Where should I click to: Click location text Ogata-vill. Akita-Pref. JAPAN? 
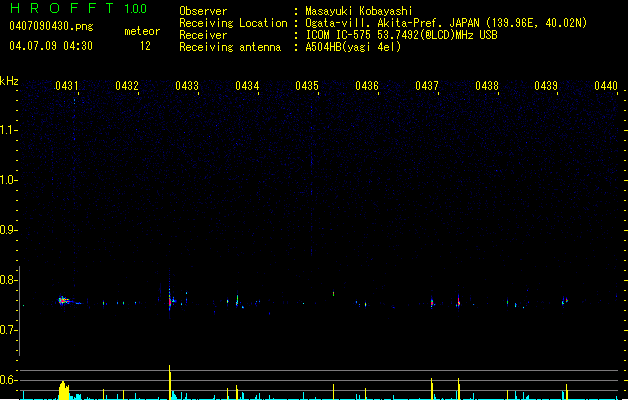pyautogui.click(x=392, y=23)
